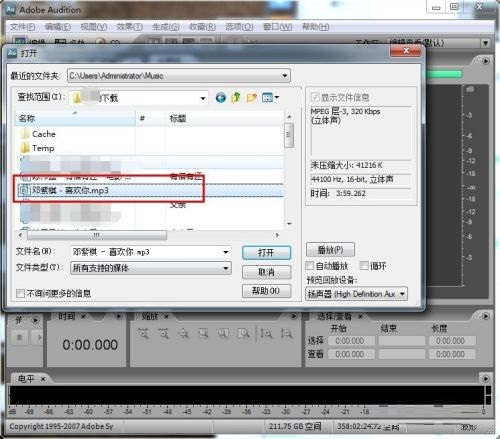Open the 视图(V) menu
The image size is (500, 439).
point(94,27)
